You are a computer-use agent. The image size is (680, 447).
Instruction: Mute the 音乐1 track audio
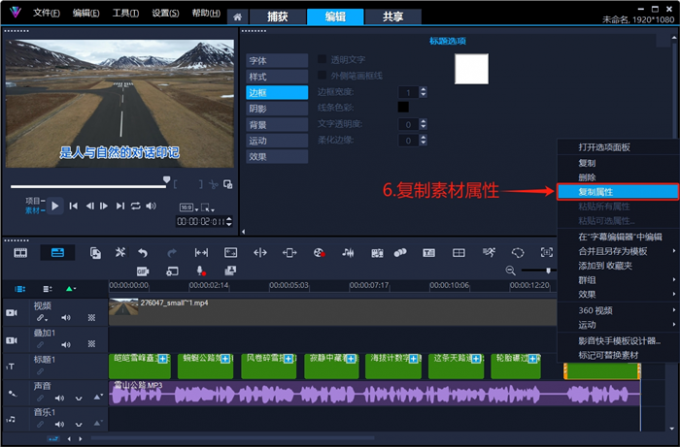pyautogui.click(x=59, y=424)
